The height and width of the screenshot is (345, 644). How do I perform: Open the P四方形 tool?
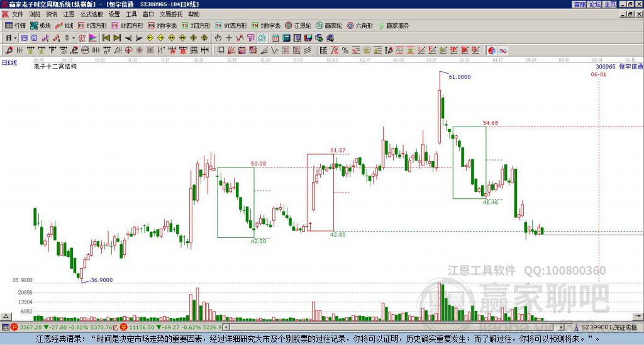[92, 25]
